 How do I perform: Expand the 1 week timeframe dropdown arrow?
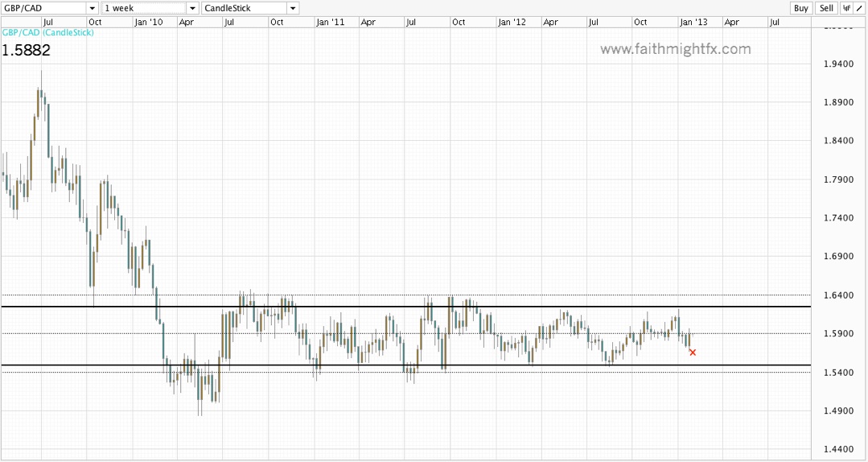click(192, 8)
